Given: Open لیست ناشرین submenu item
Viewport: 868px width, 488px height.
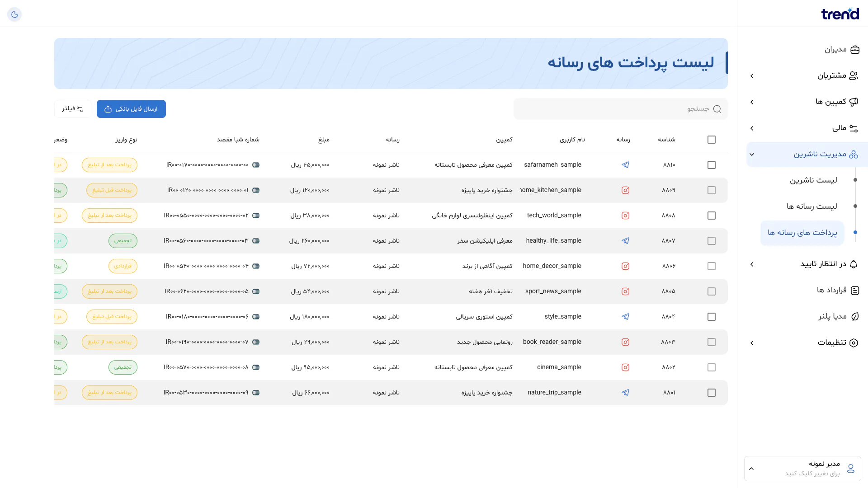Looking at the screenshot, I should click(813, 180).
